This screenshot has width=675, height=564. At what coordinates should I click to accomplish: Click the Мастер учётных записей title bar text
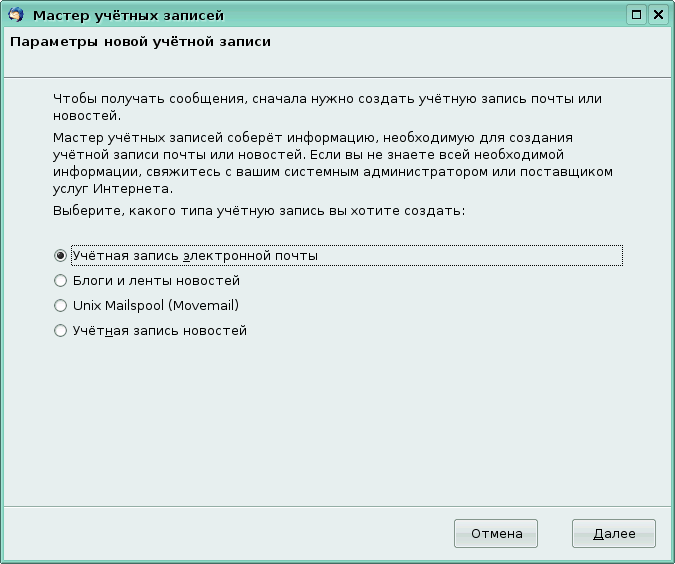coord(128,15)
